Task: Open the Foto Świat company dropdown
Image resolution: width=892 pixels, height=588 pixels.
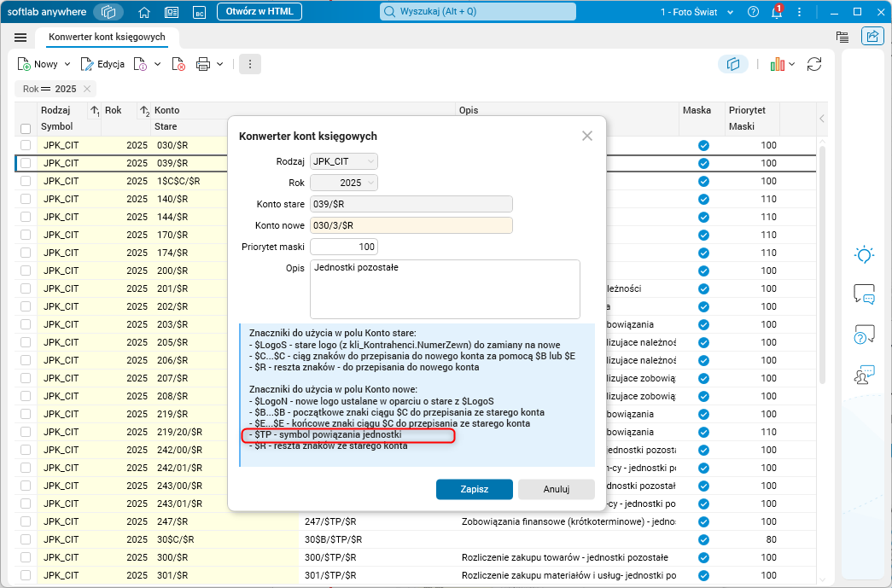Action: 697,12
